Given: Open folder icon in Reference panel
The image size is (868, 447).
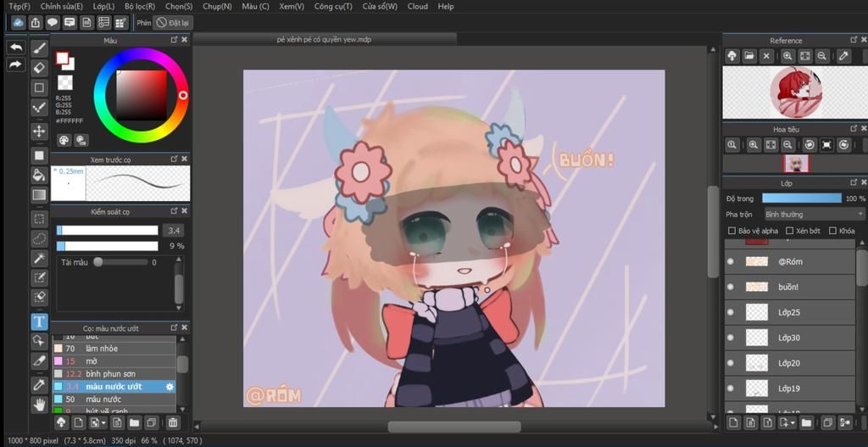Looking at the screenshot, I should [749, 56].
